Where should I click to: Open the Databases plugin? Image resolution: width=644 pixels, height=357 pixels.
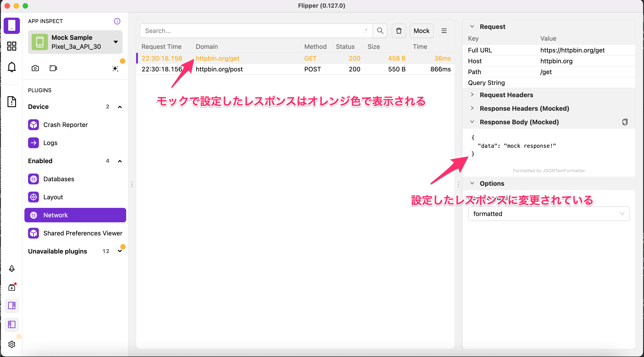[x=59, y=179]
